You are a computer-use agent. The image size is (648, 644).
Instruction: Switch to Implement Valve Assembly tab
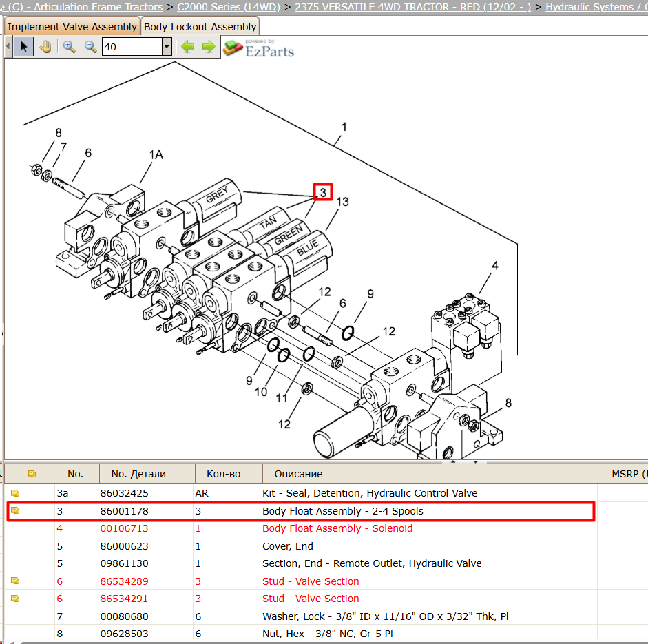(x=72, y=27)
